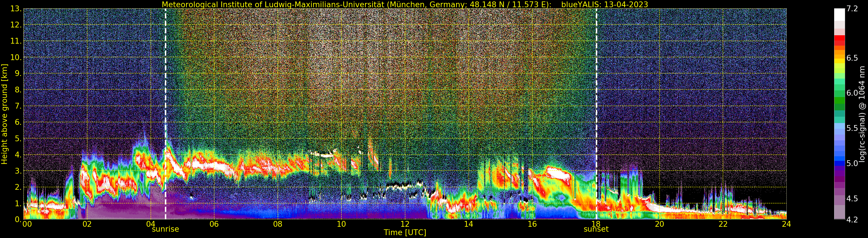Screen dimensions: 868x238
Task: Click the colorbar value '4.2'
Action: [x=852, y=220]
